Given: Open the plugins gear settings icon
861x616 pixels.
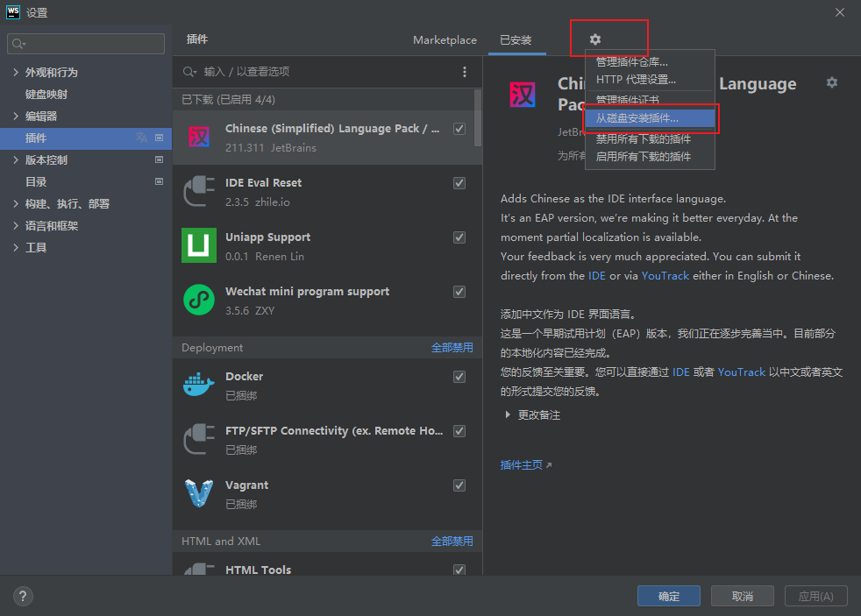Looking at the screenshot, I should [595, 39].
